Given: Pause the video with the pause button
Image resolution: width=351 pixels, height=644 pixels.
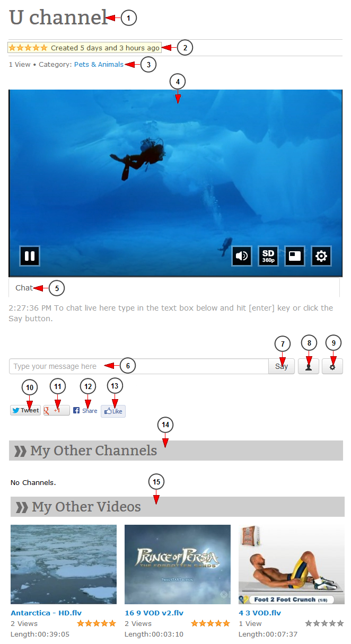Looking at the screenshot, I should click(30, 256).
